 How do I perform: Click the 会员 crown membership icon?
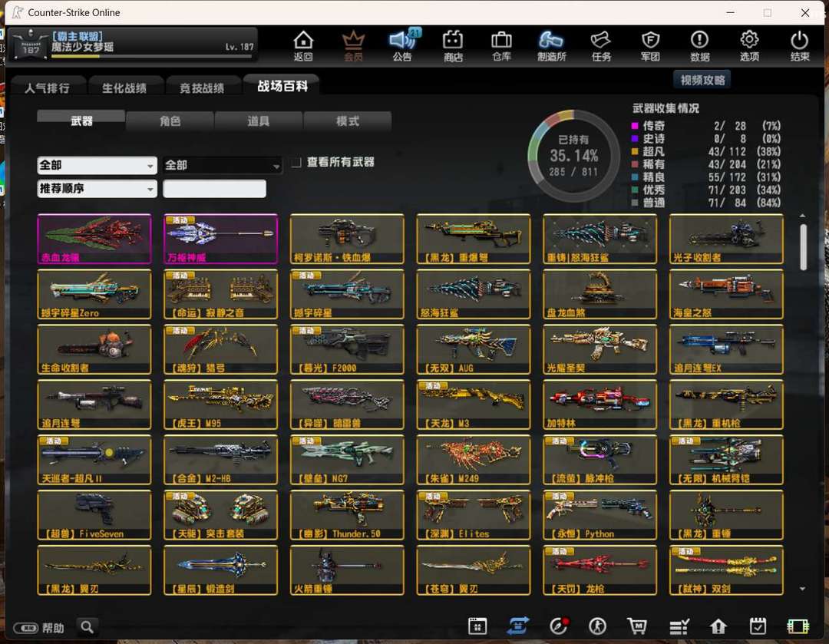[353, 45]
